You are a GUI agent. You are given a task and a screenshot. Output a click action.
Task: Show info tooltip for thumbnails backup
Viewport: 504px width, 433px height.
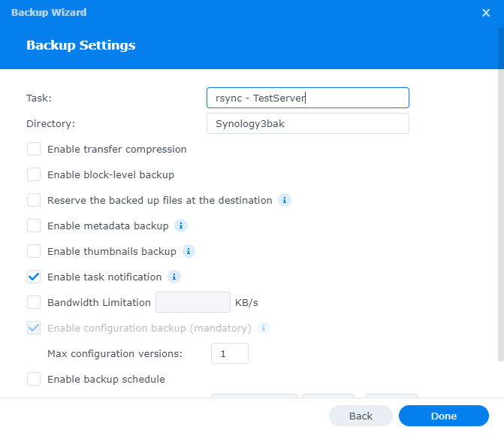[189, 251]
